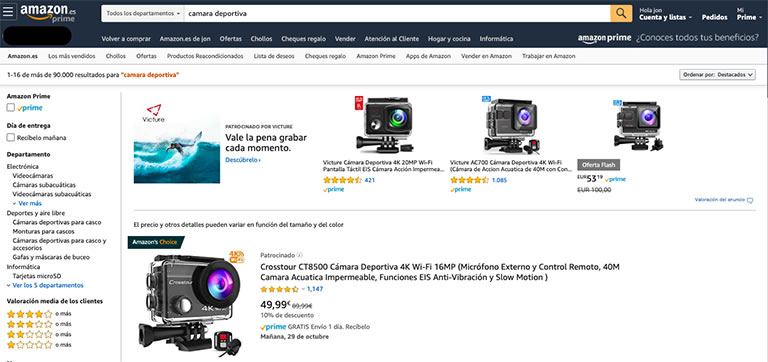Filter by four stars and up
This screenshot has height=362, width=768.
pyautogui.click(x=29, y=314)
